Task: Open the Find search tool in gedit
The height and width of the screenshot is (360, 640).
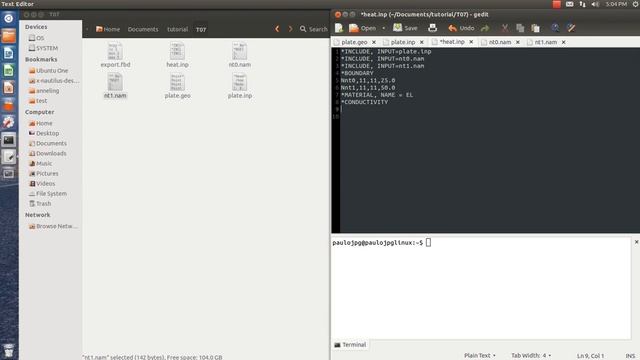Action: [x=555, y=28]
